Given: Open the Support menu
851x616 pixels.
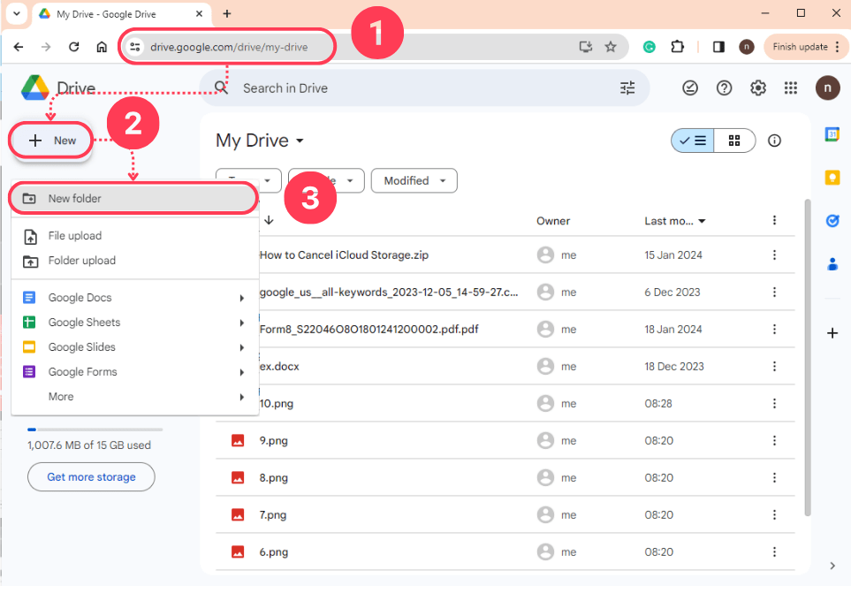Looking at the screenshot, I should pos(724,87).
